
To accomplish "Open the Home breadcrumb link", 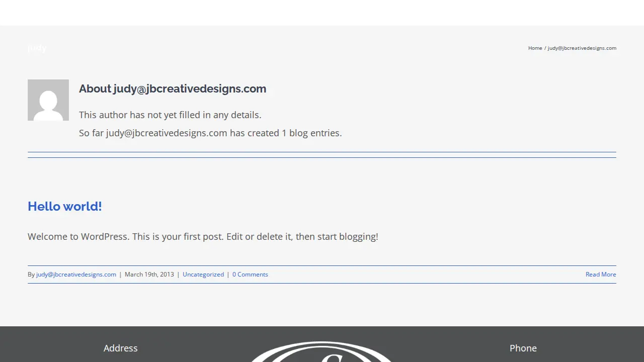I will click(535, 48).
